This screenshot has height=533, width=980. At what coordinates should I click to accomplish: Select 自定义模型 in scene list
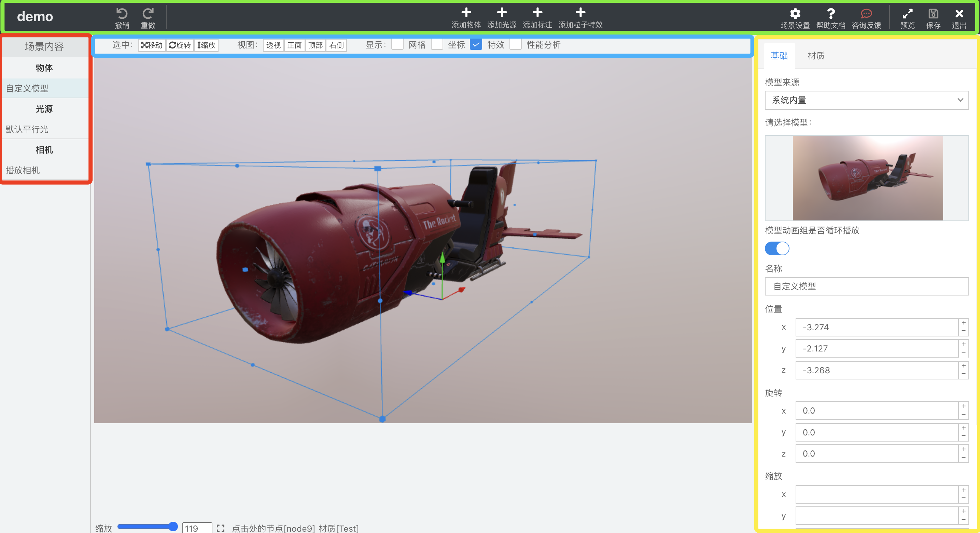point(45,88)
